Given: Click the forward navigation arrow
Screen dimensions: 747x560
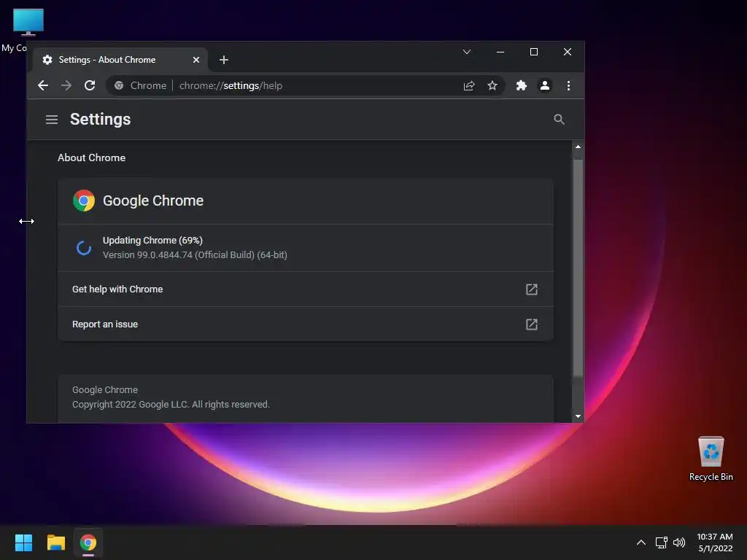Looking at the screenshot, I should tap(66, 86).
